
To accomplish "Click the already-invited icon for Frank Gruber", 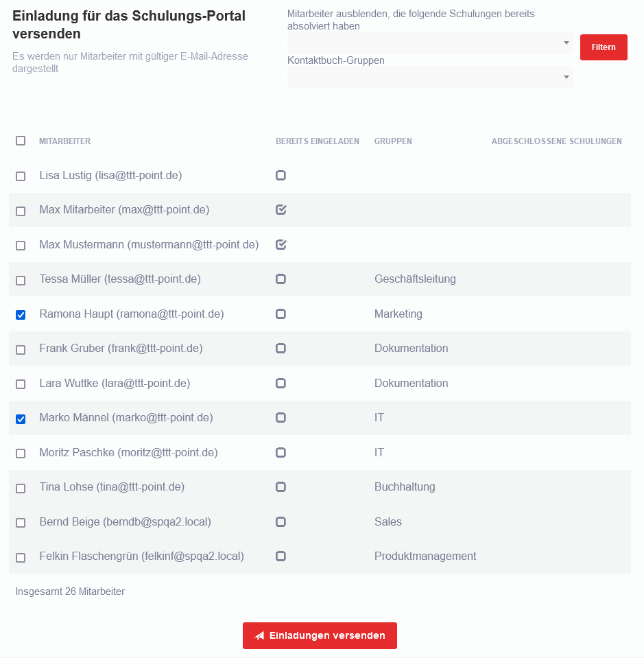I will pos(281,349).
